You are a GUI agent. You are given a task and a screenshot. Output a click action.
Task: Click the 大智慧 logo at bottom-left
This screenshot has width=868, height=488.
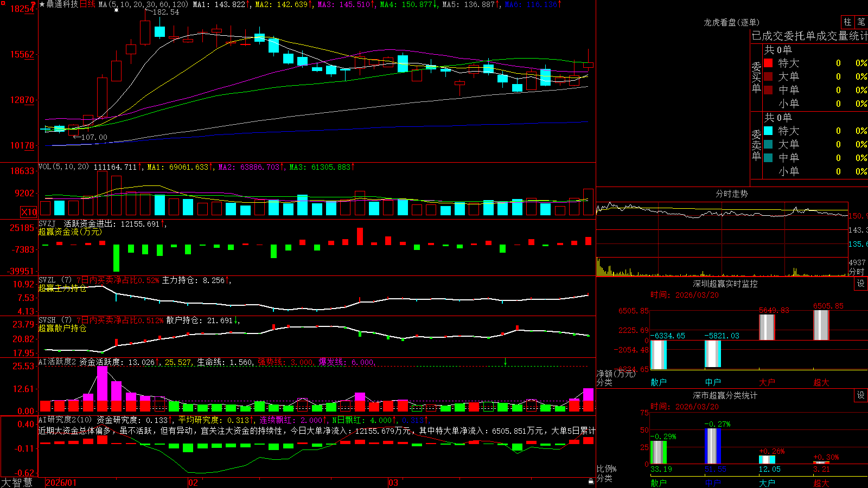pos(17,483)
